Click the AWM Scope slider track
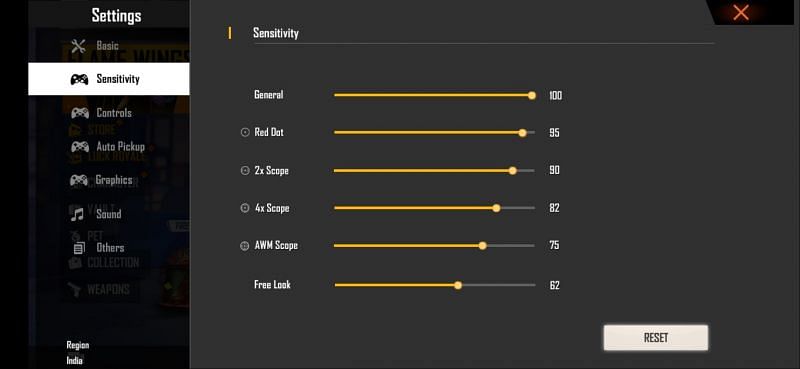The height and width of the screenshot is (369, 800). click(434, 246)
